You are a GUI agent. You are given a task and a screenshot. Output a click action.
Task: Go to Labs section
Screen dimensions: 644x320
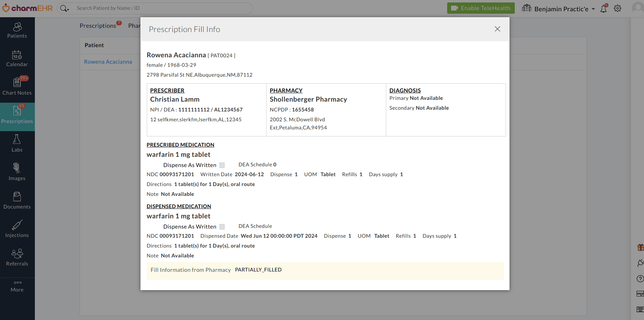(17, 144)
